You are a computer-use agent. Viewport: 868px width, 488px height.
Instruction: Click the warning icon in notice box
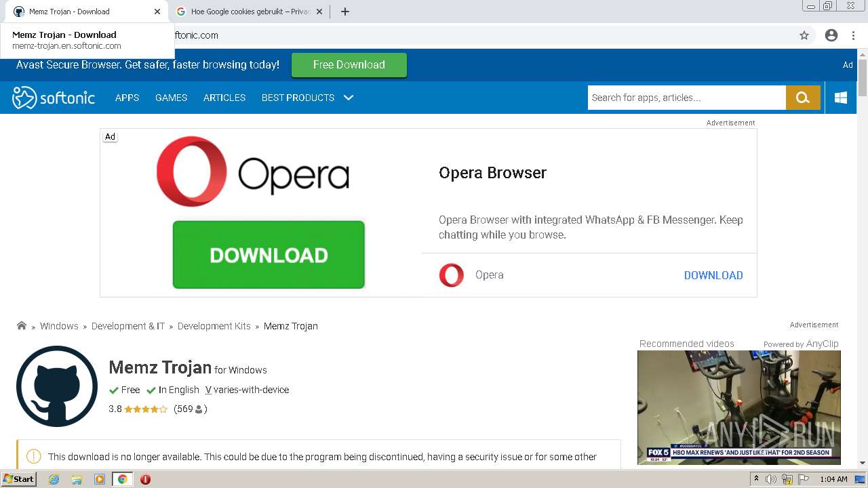33,457
